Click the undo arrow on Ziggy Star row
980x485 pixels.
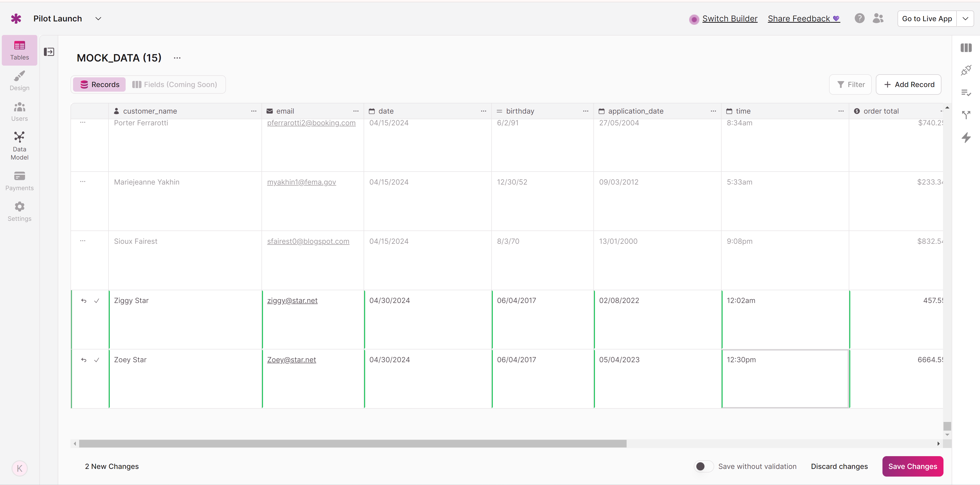pyautogui.click(x=84, y=300)
